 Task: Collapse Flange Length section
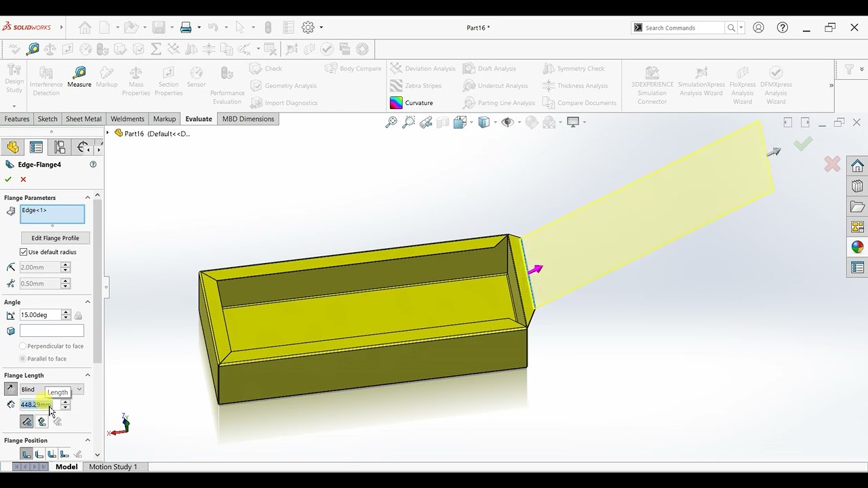87,375
